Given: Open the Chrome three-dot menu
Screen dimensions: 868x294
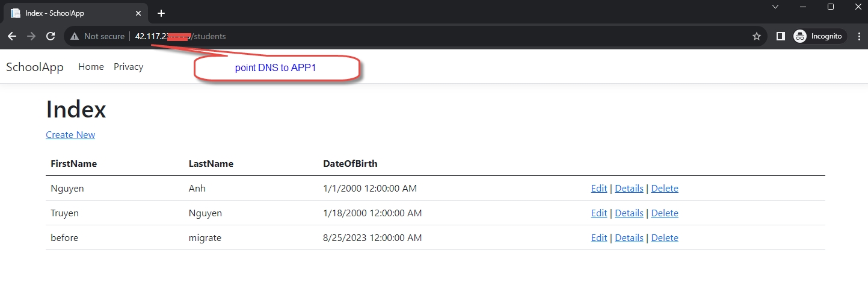Looking at the screenshot, I should [x=857, y=36].
